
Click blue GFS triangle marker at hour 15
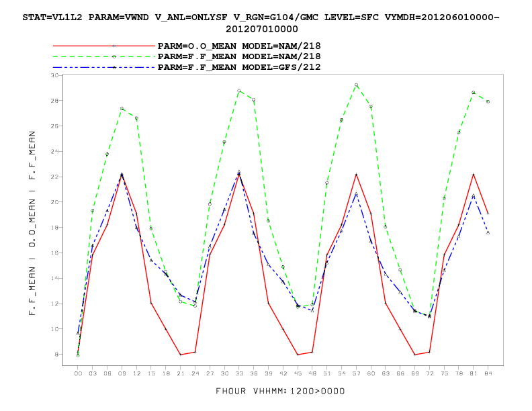coord(151,260)
